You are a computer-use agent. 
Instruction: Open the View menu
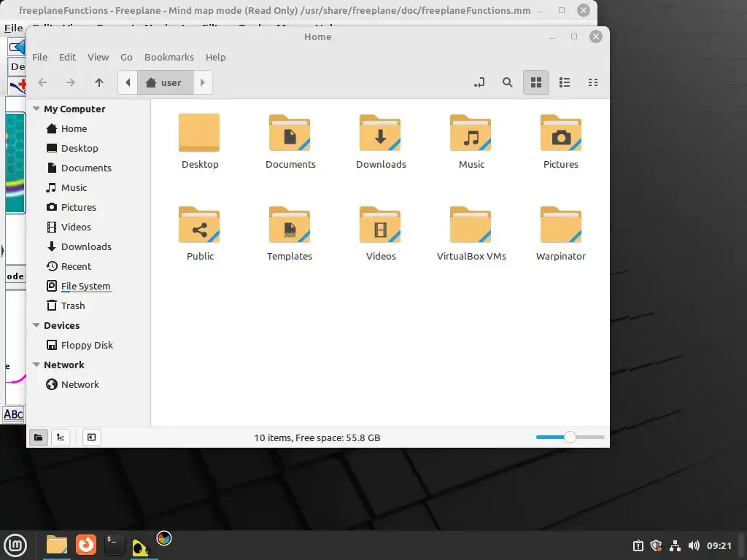(x=98, y=57)
